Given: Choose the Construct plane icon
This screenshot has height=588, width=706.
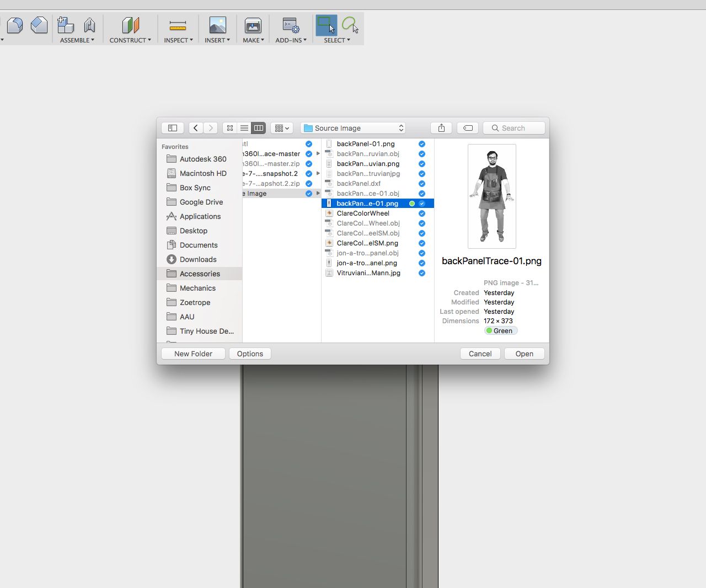Looking at the screenshot, I should [x=130, y=25].
